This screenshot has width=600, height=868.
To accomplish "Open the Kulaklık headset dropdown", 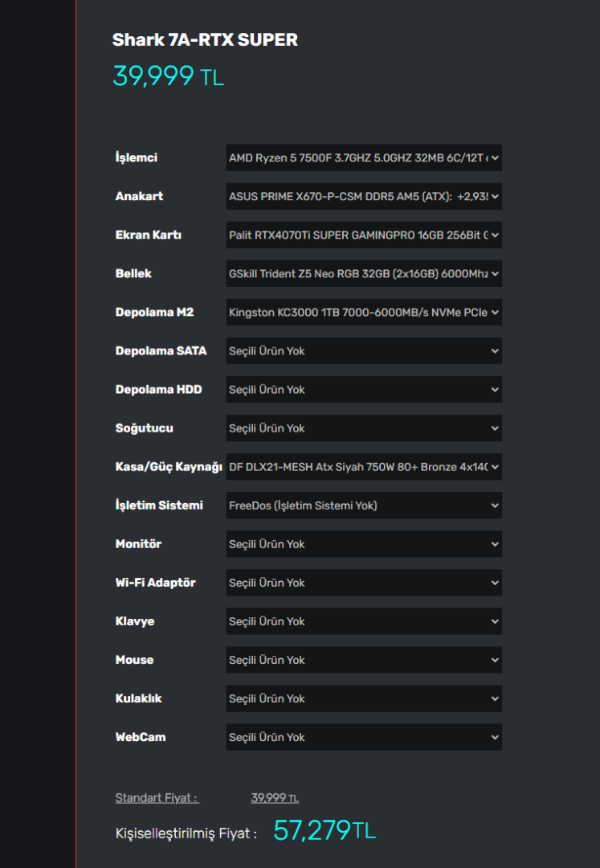I will tap(364, 698).
